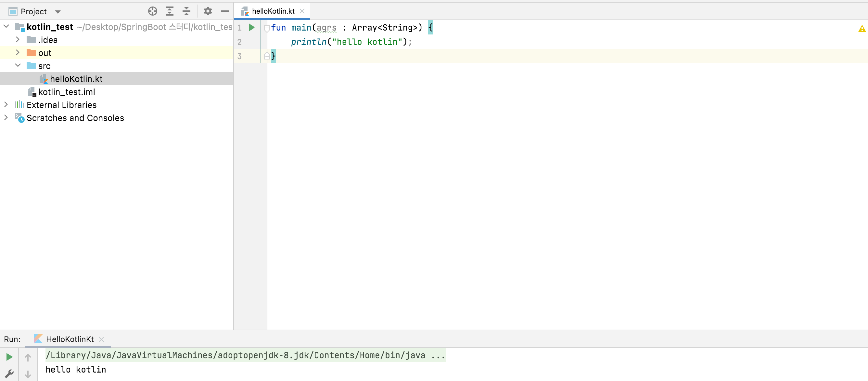Expand External Libraries node
The width and height of the screenshot is (868, 381).
[6, 105]
